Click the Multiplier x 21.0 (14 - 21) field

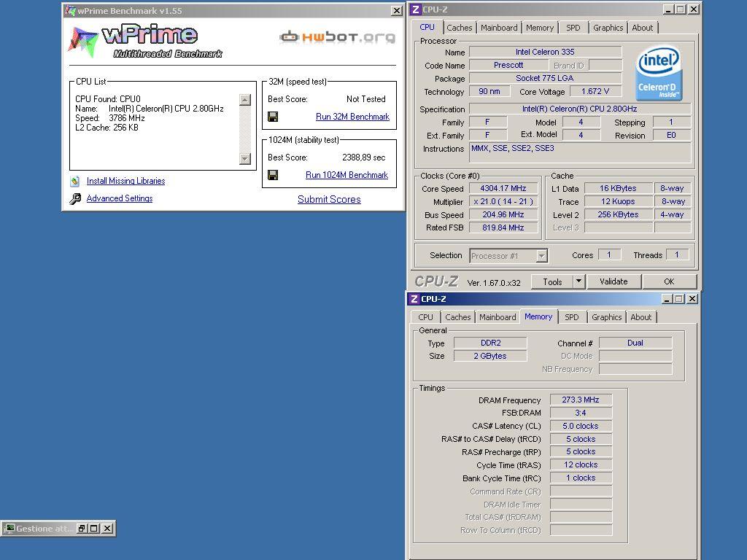point(503,201)
